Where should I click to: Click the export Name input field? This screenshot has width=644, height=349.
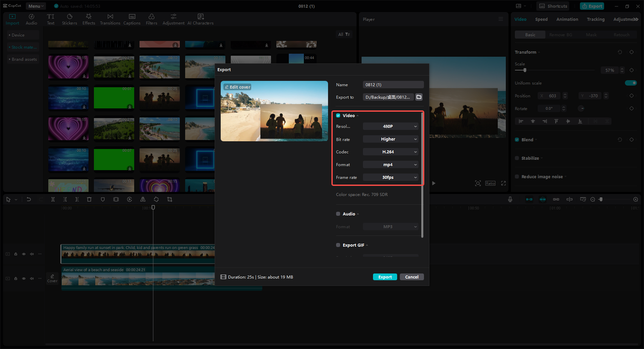pos(393,85)
